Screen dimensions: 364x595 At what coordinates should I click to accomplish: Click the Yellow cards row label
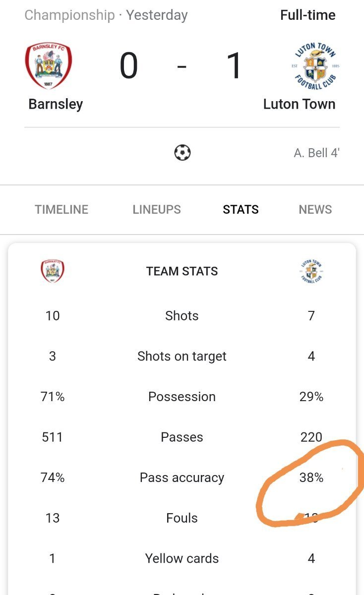pyautogui.click(x=182, y=558)
